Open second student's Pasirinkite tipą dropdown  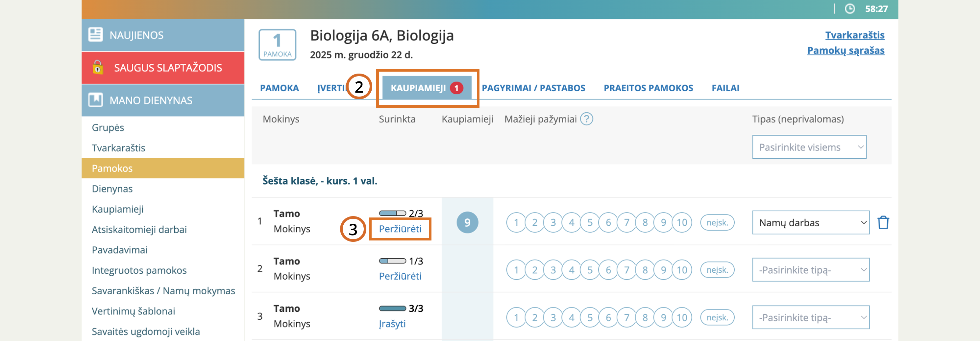(810, 270)
